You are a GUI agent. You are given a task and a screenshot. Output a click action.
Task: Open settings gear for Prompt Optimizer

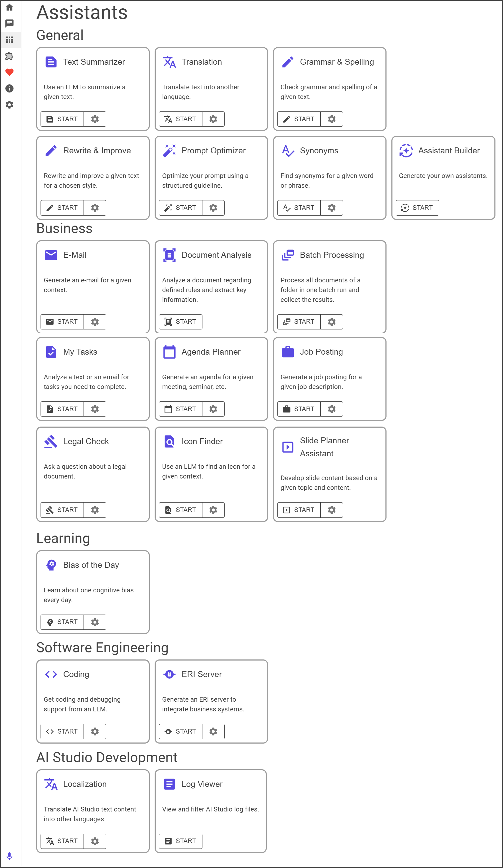coord(214,208)
